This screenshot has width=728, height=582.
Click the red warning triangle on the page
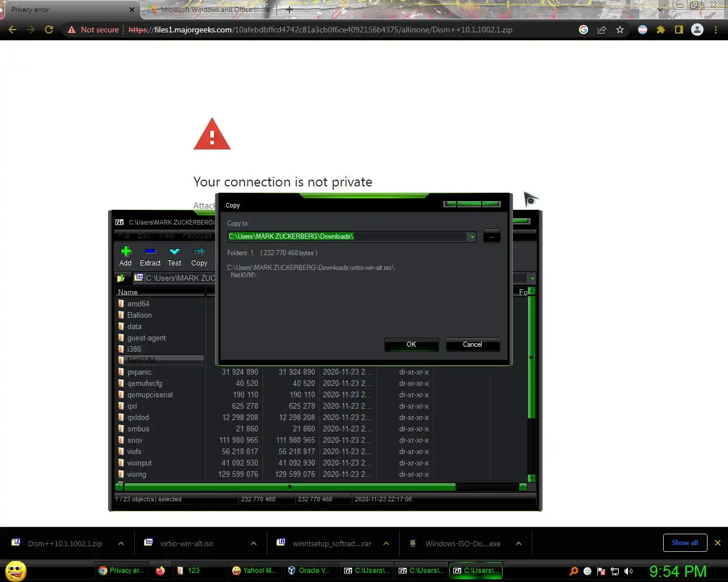(x=212, y=134)
